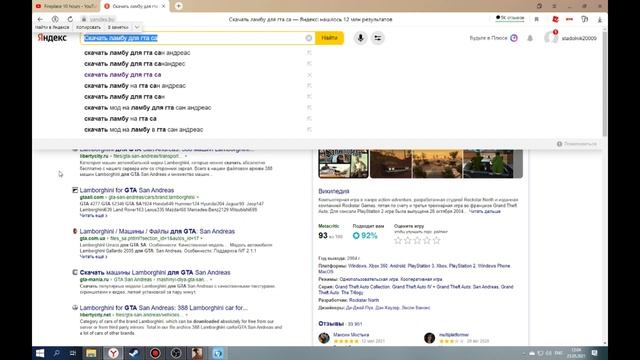Choose suggestion 'скачать ламбу для гта сан андреас'
Viewport: 640px width, 360px height.
pyautogui.click(x=137, y=53)
